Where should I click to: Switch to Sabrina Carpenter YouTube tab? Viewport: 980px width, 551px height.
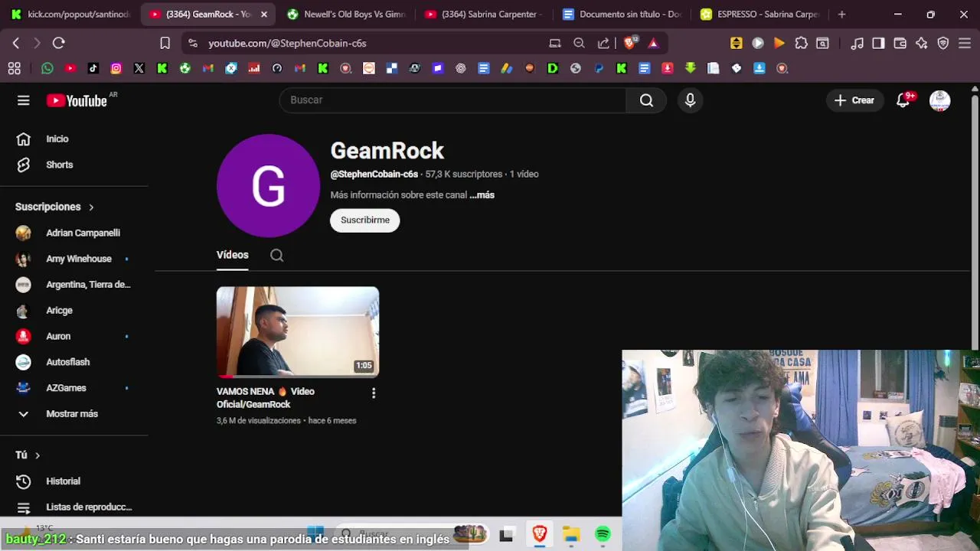point(483,14)
